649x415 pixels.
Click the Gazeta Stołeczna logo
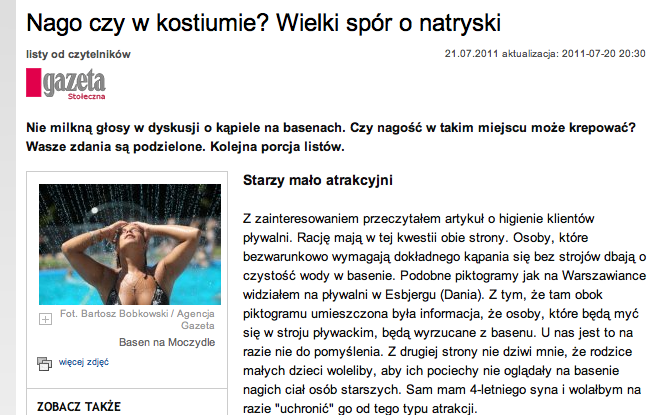tap(66, 84)
